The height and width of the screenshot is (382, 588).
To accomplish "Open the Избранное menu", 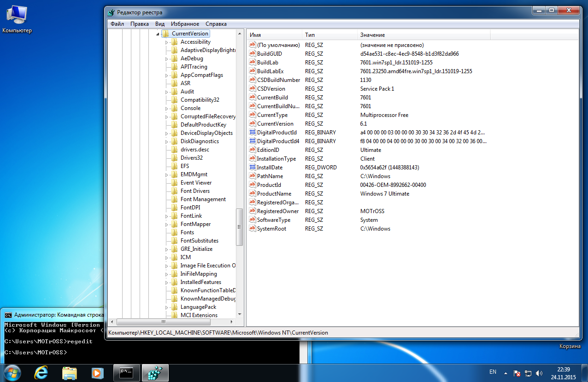I will pyautogui.click(x=185, y=23).
